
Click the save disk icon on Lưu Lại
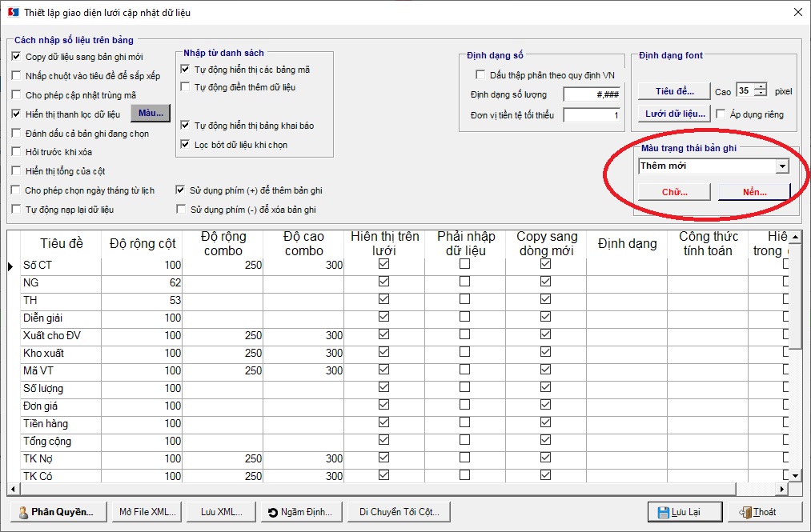(664, 512)
